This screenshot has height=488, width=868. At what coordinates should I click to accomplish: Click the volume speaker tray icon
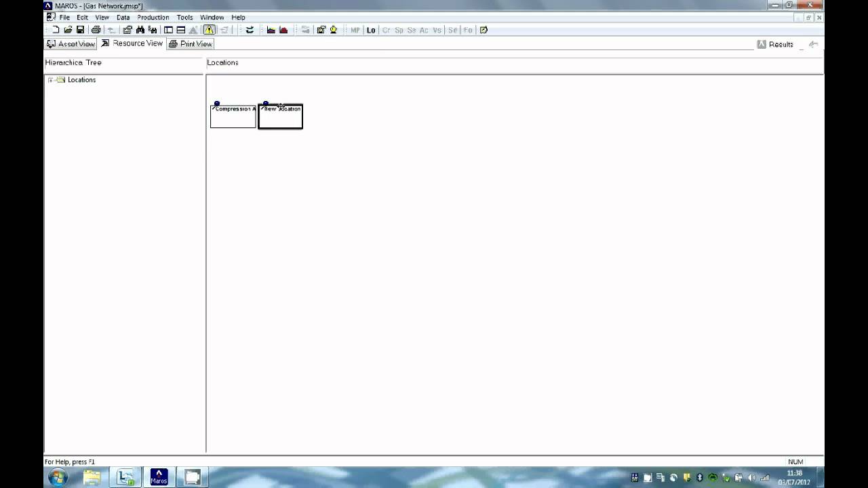click(x=751, y=478)
